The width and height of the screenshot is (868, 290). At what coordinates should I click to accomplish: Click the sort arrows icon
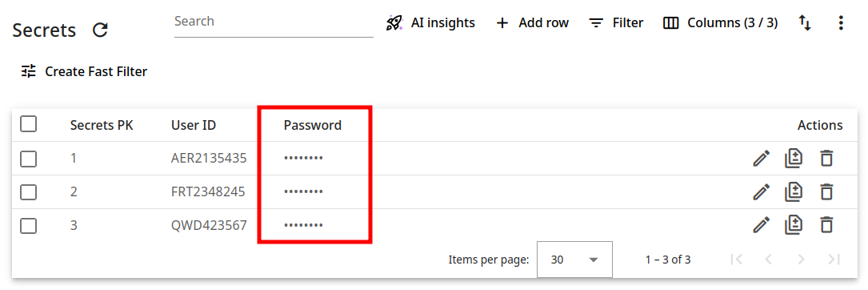(x=804, y=22)
